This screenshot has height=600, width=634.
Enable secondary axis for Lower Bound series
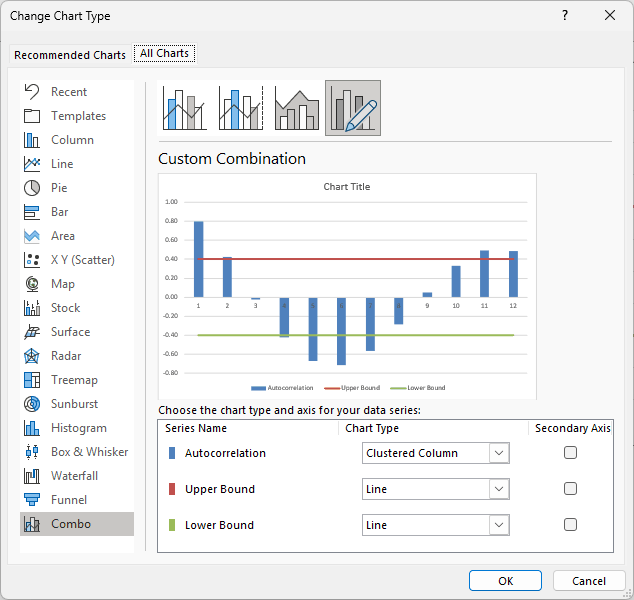click(570, 525)
